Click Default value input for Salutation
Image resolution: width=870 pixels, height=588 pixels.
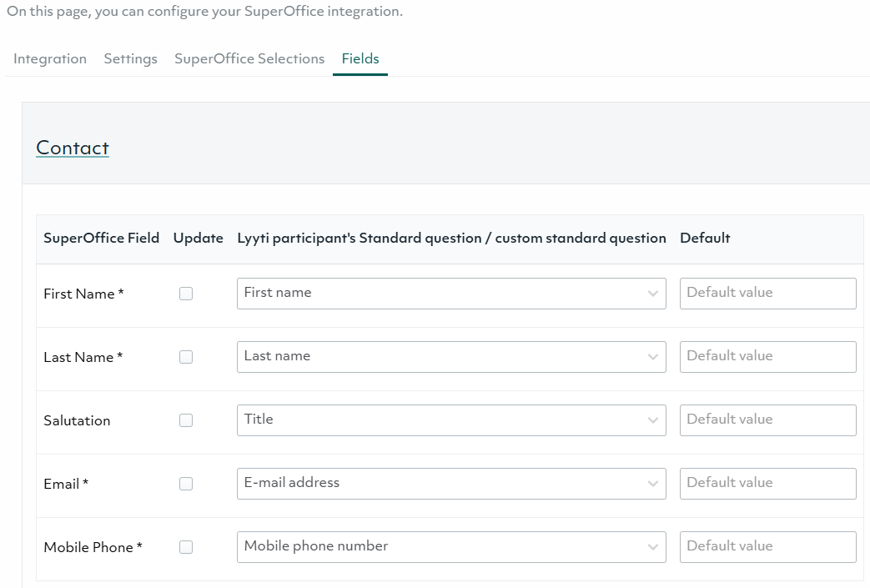[767, 420]
